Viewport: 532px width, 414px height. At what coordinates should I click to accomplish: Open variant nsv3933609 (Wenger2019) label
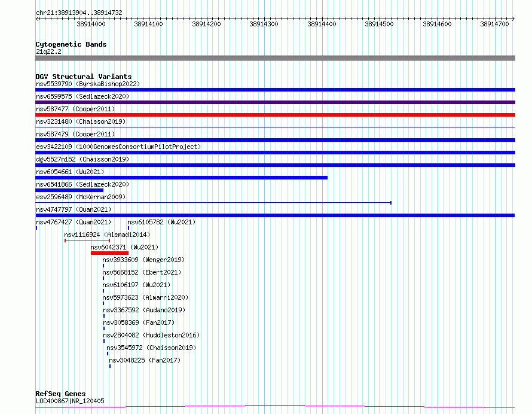coord(143,260)
